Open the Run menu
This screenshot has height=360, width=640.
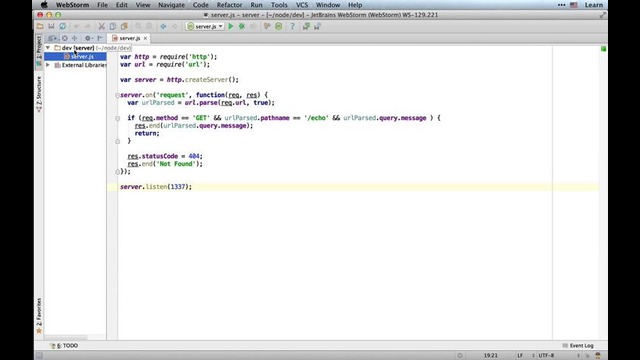point(256,5)
